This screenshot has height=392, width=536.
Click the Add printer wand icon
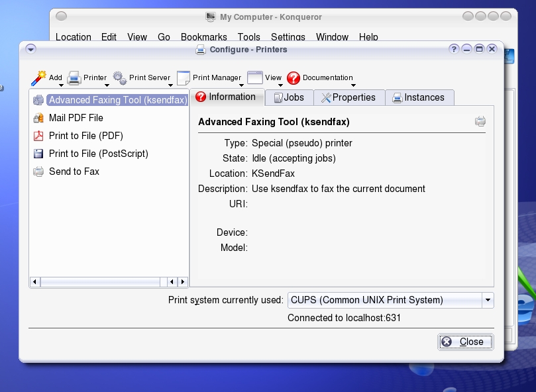point(38,78)
